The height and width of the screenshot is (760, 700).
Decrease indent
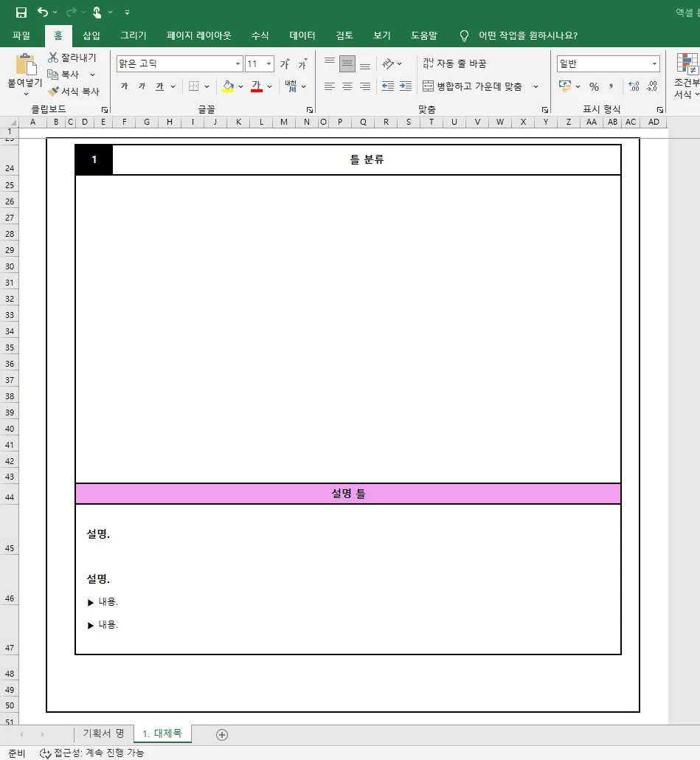coord(388,86)
